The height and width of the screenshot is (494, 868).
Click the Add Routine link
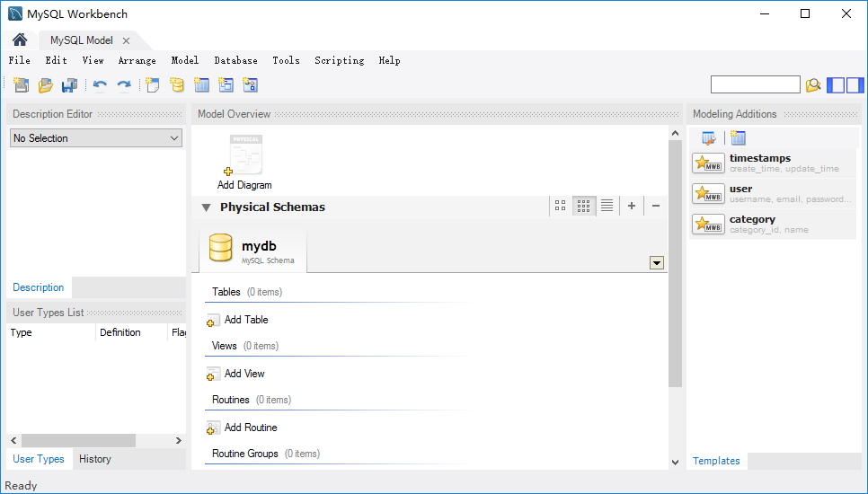(x=250, y=428)
